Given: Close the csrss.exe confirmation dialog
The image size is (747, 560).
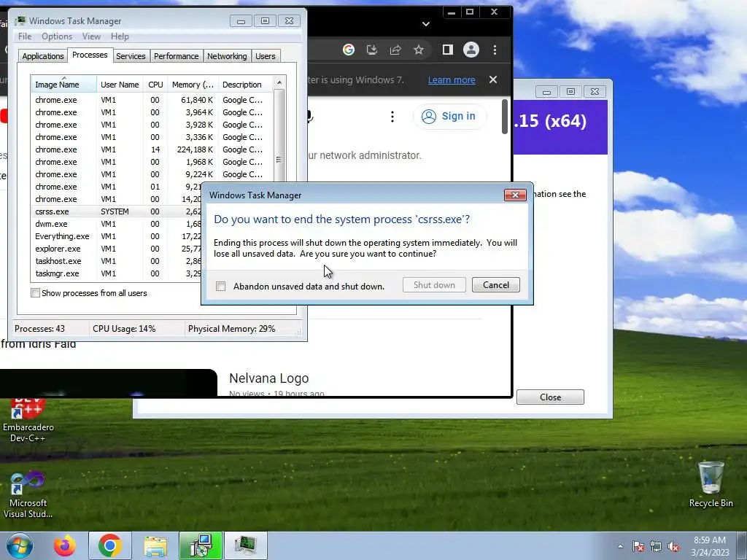Looking at the screenshot, I should (515, 195).
